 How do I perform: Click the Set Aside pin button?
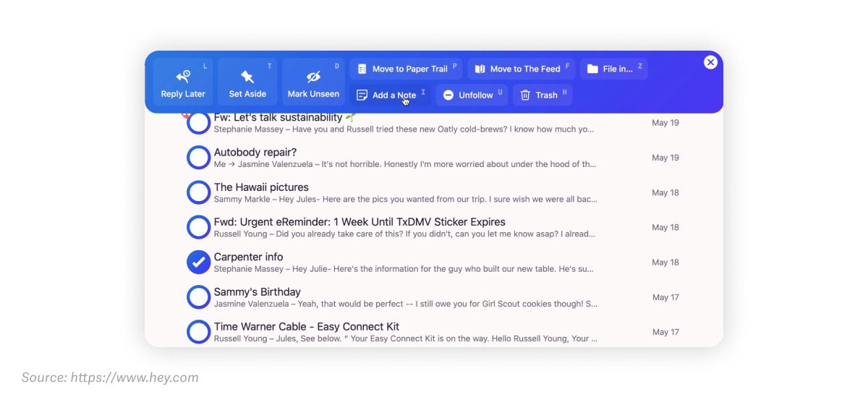[247, 82]
